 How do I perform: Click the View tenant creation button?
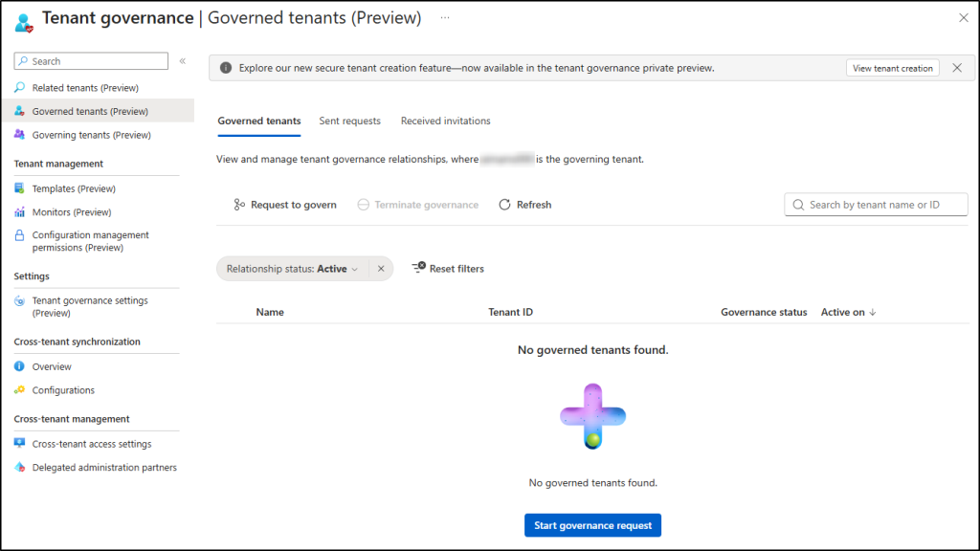click(892, 68)
